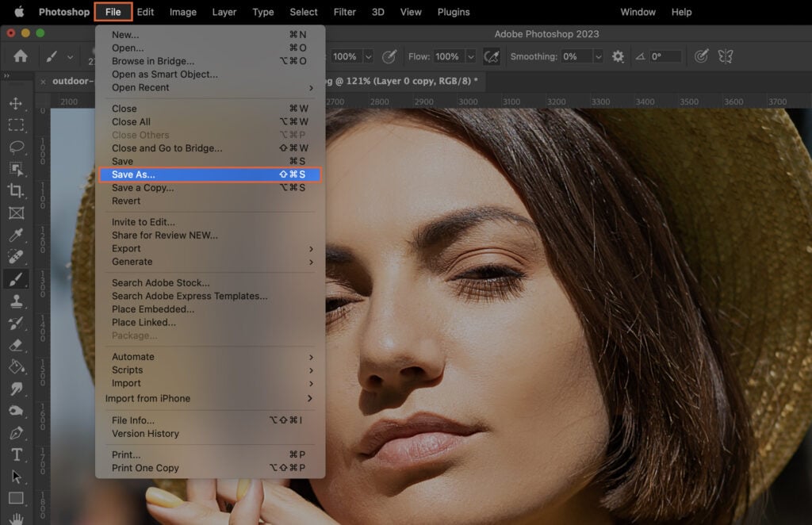Open the Flow percentage dropdown
The width and height of the screenshot is (812, 525).
click(x=470, y=56)
